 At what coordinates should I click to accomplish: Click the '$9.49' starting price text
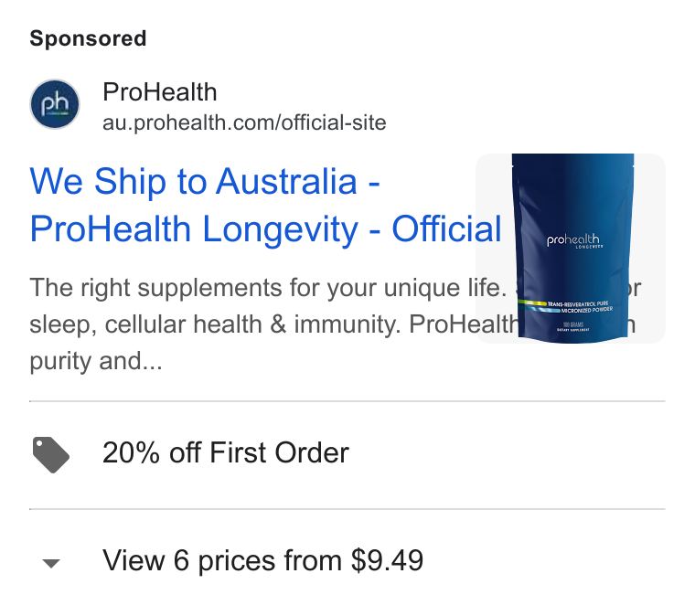point(387,560)
